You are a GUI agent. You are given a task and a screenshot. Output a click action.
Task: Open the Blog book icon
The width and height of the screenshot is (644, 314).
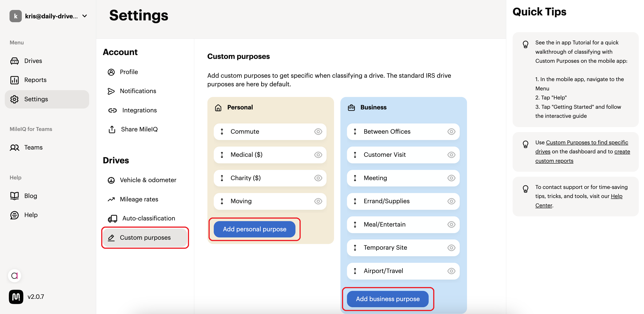point(15,196)
